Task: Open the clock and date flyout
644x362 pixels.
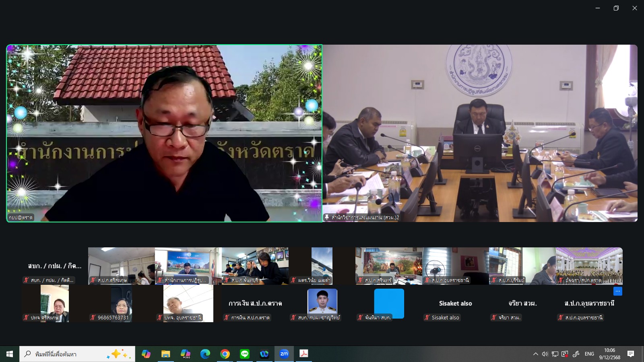Action: pos(609,354)
